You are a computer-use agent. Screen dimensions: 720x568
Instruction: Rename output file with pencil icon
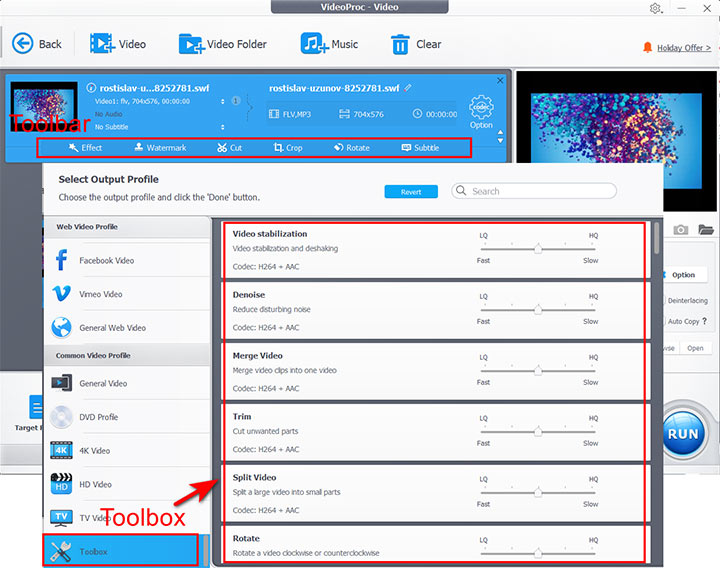408,88
